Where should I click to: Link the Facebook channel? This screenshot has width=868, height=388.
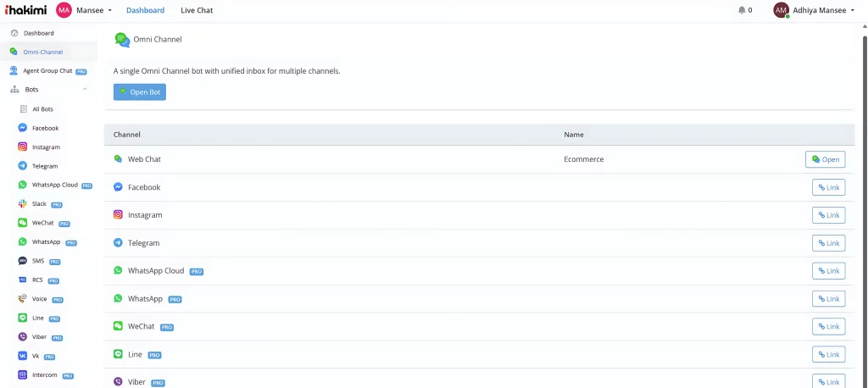[829, 187]
